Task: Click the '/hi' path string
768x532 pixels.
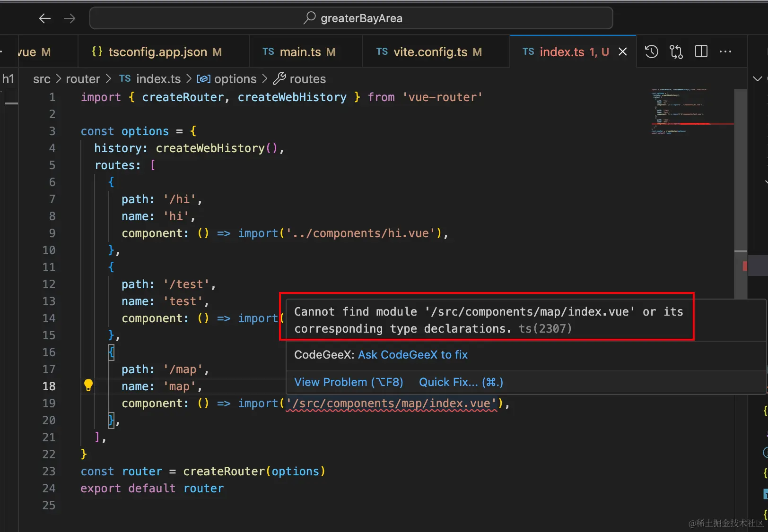Action: coord(180,199)
